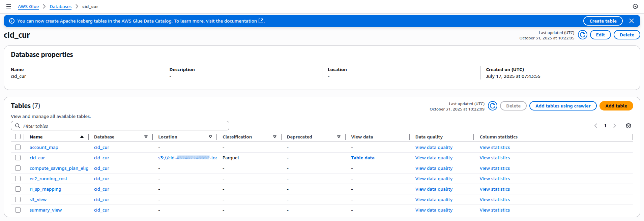Click the Add table button
The width and height of the screenshot is (644, 221).
(616, 106)
